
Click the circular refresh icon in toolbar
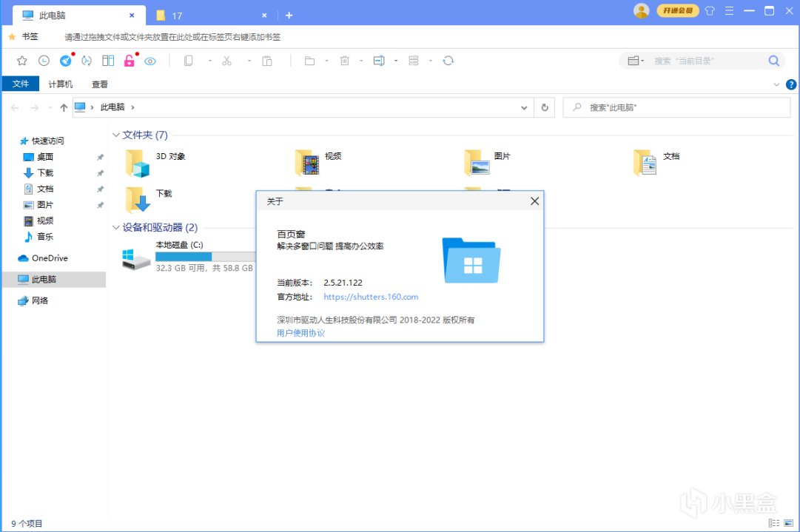pos(448,61)
